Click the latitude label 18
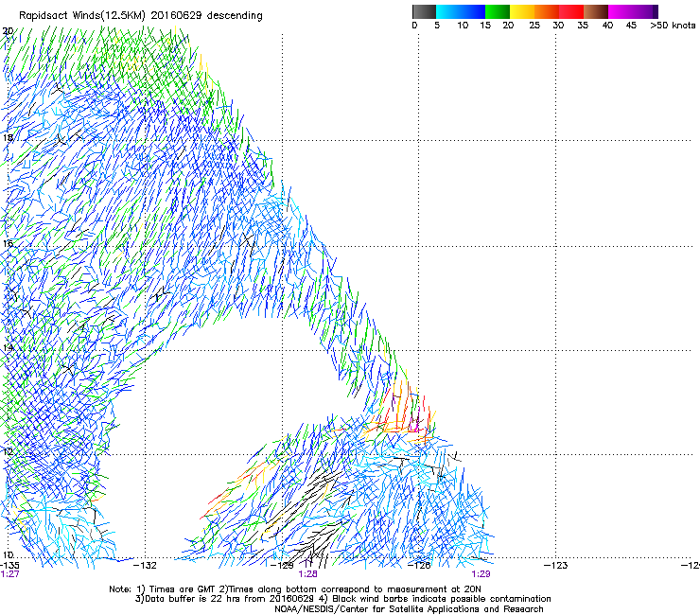 click(8, 137)
